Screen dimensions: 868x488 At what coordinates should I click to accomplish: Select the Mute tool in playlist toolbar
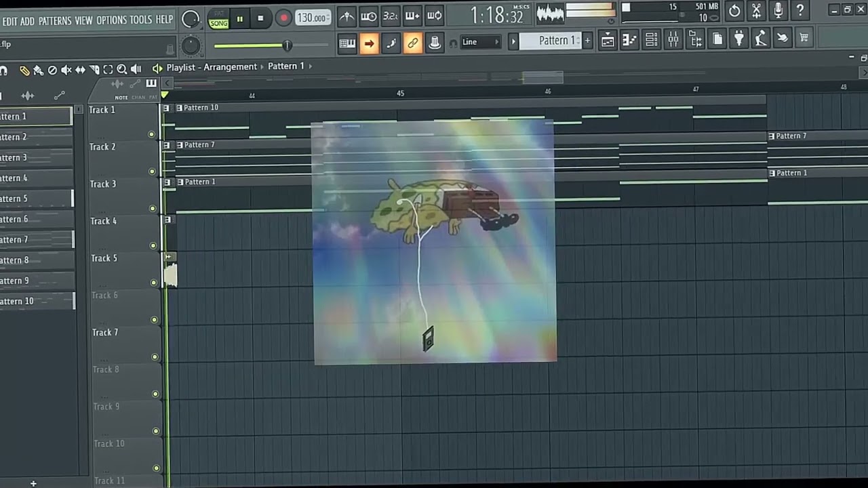click(x=66, y=70)
